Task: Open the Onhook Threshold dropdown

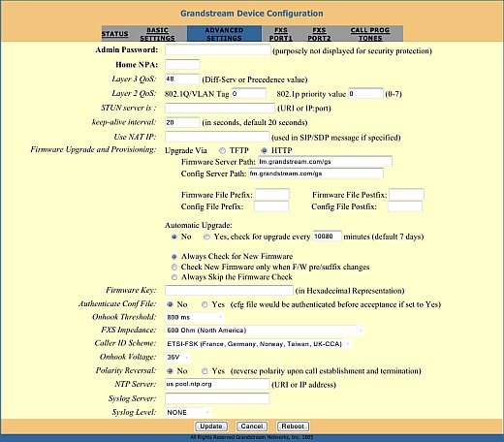Action: (x=195, y=317)
